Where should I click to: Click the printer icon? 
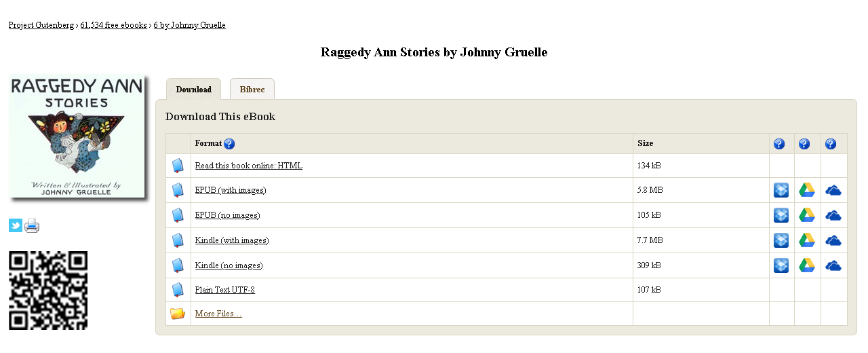point(32,225)
